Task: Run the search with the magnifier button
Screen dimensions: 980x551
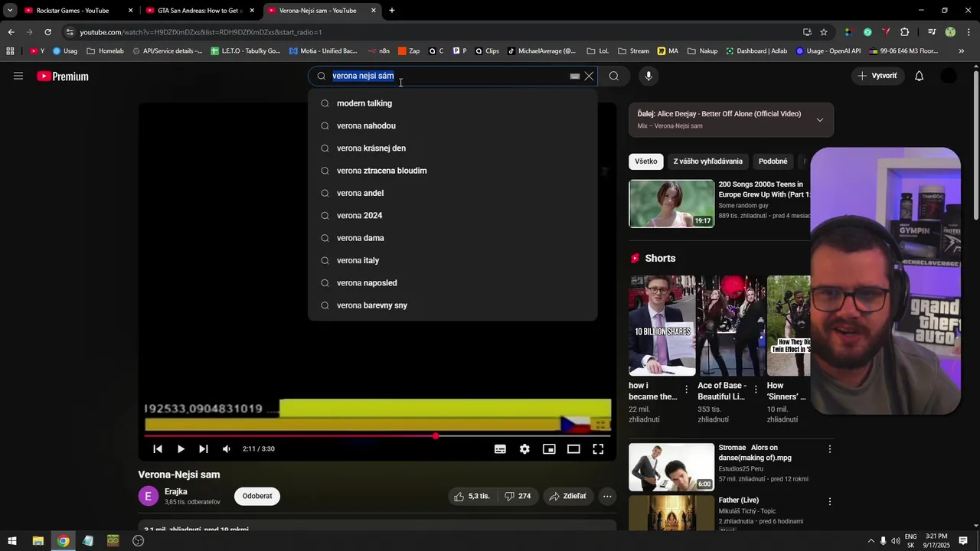Action: click(613, 76)
